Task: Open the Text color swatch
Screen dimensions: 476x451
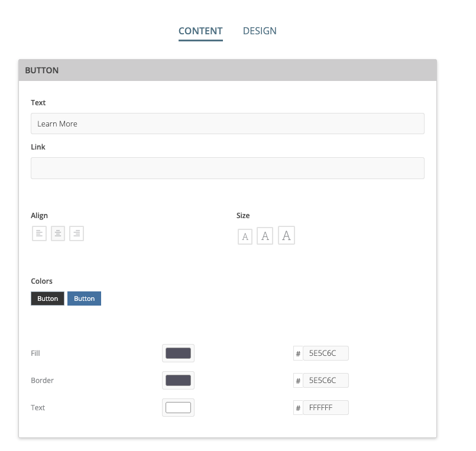Action: pos(178,408)
